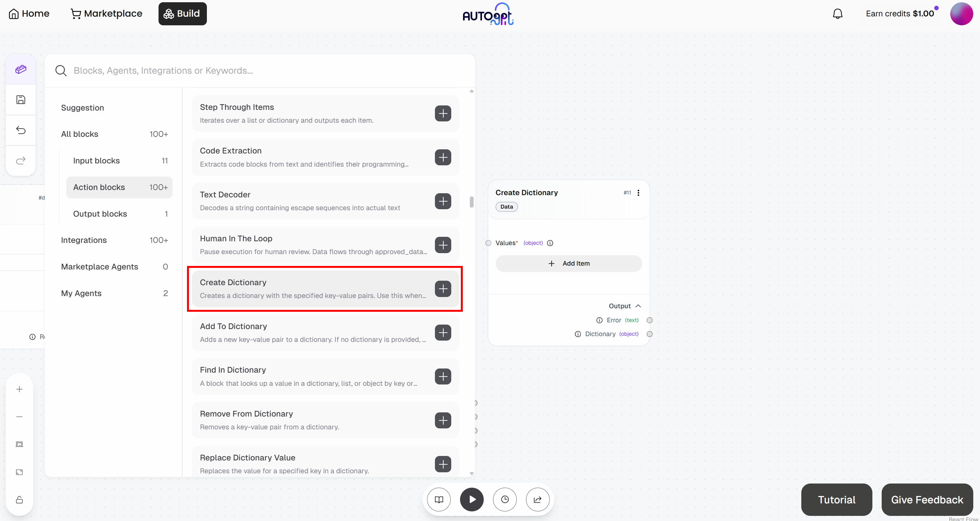Toggle the Error output connection pin

pyautogui.click(x=650, y=320)
